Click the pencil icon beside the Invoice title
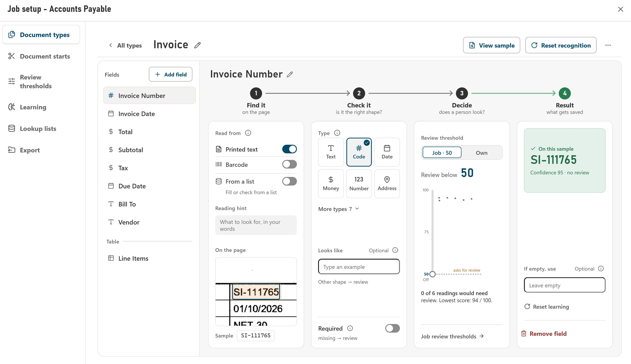 (197, 45)
